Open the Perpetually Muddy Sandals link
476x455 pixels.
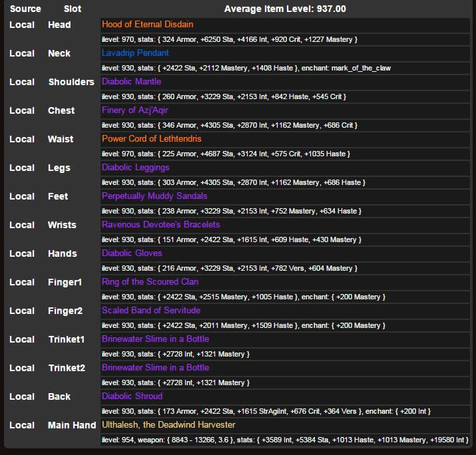[x=154, y=196]
